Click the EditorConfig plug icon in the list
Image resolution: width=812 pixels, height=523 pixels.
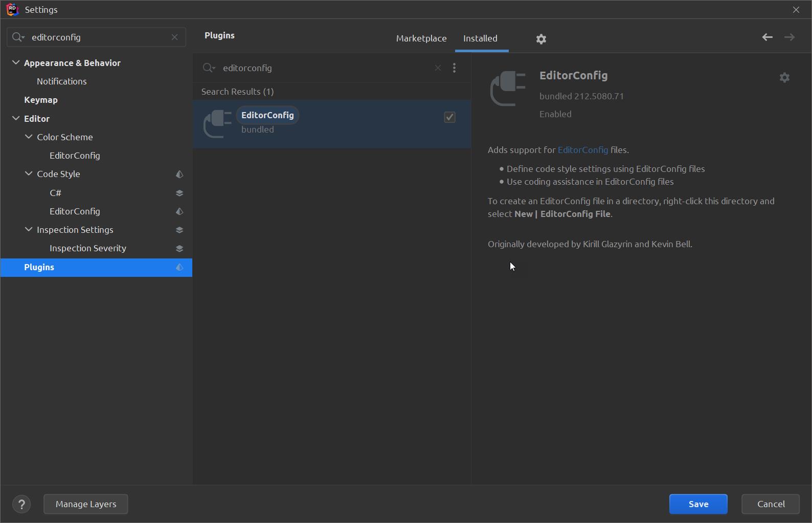pyautogui.click(x=217, y=124)
